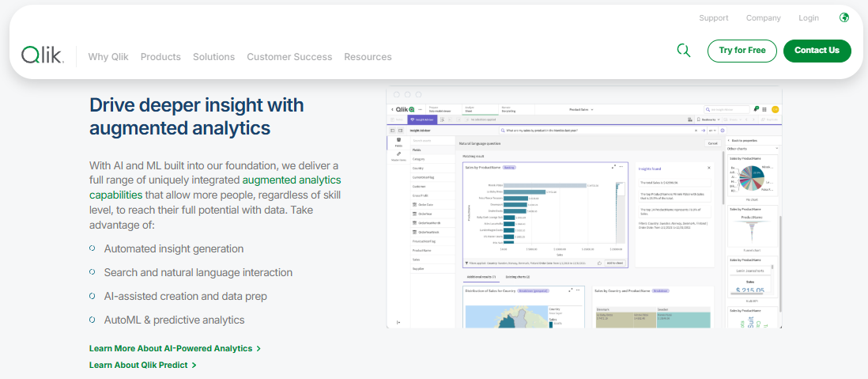The height and width of the screenshot is (379, 868).
Task: Select the Master items link icon in screenshot
Action: (x=398, y=156)
